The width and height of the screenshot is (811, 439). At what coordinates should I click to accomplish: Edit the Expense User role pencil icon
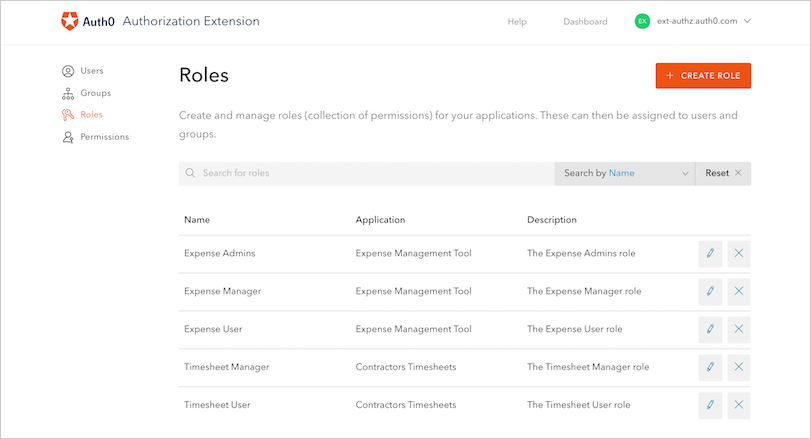pos(710,328)
